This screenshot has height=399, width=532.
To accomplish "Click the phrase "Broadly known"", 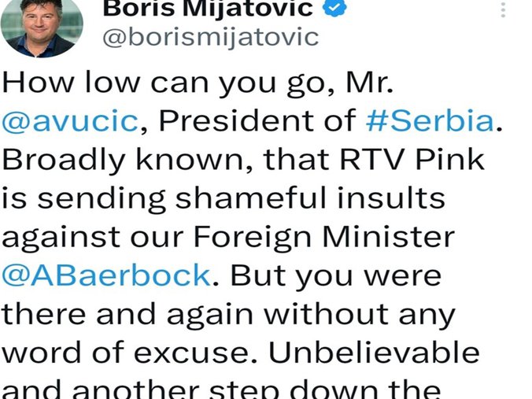I will pos(123,160).
